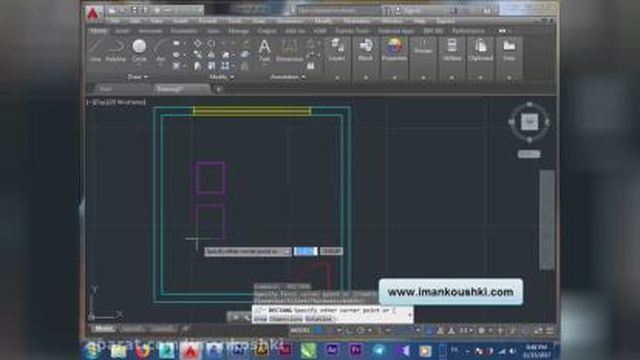Screen dimensions: 640x360
Task: Open the Block ribbon panel
Action: (x=365, y=50)
